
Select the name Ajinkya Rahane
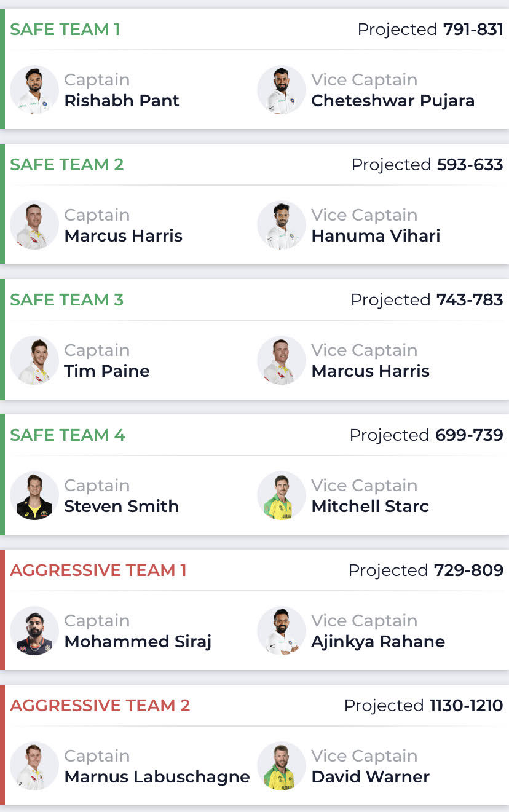pyautogui.click(x=378, y=642)
